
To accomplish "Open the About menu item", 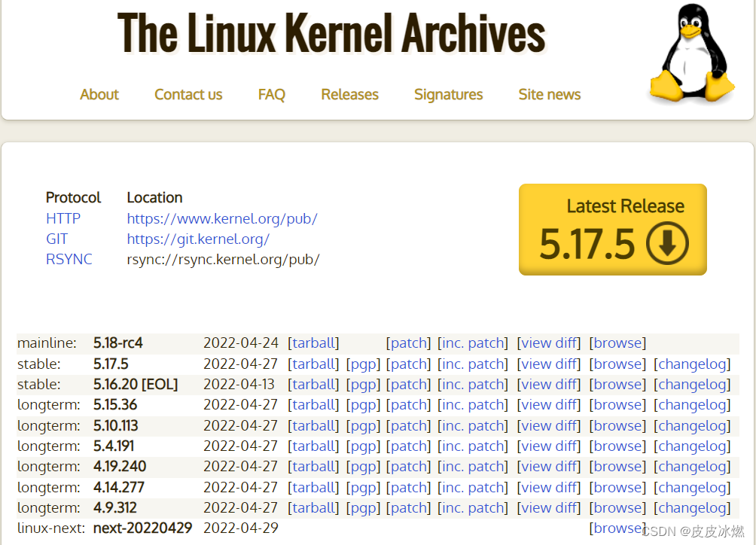I will [99, 94].
